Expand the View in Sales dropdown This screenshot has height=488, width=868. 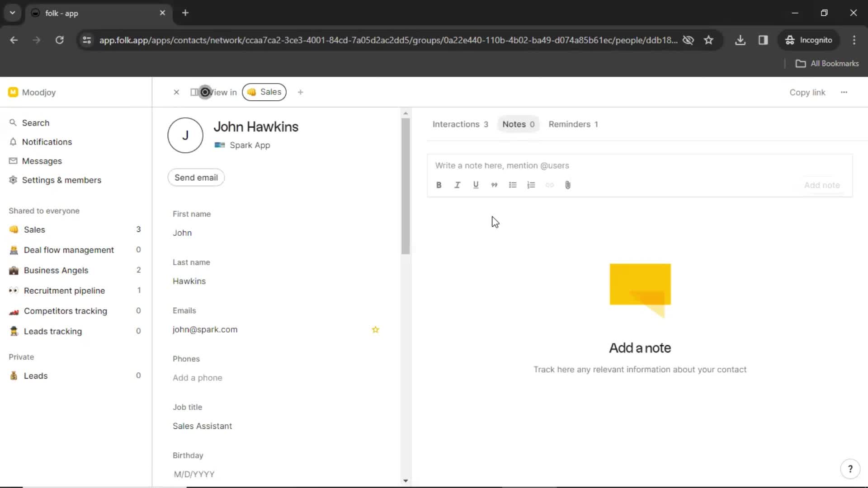264,92
